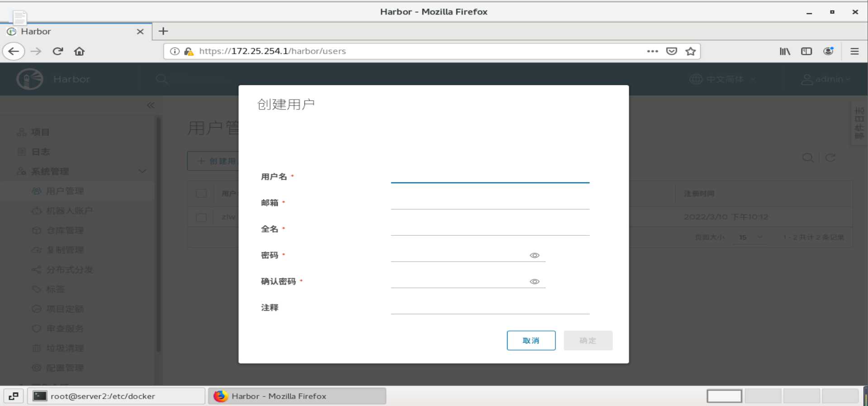Image resolution: width=868 pixels, height=406 pixels.
Task: Select 用户管理 in the sidebar
Action: click(x=65, y=191)
